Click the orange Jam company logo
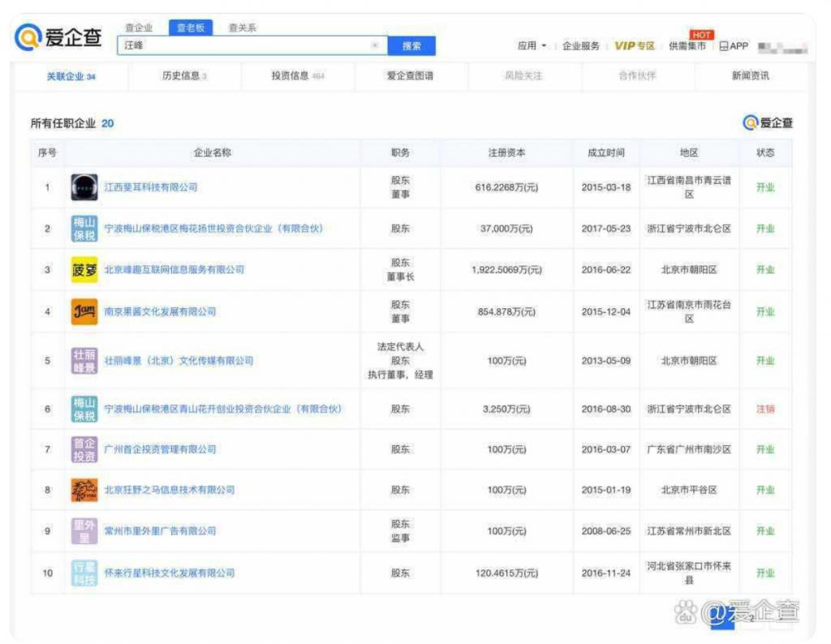831x644 pixels. (x=84, y=311)
